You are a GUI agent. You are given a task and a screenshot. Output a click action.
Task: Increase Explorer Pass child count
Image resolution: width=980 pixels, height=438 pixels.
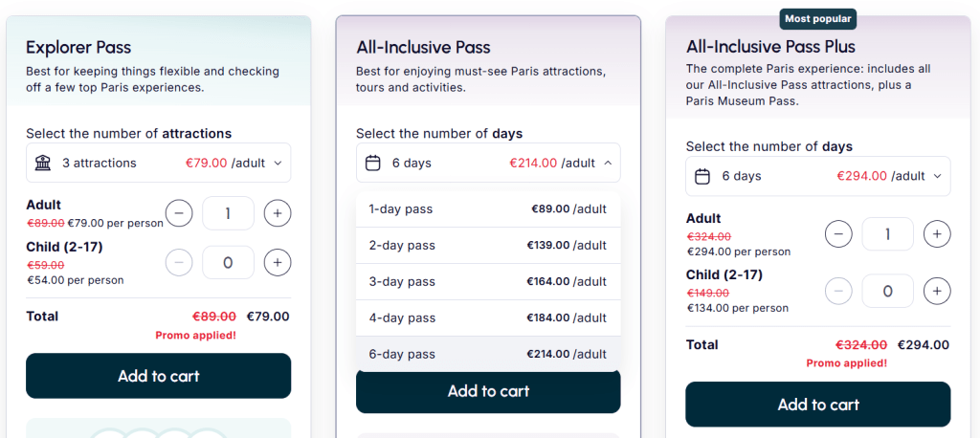point(278,262)
